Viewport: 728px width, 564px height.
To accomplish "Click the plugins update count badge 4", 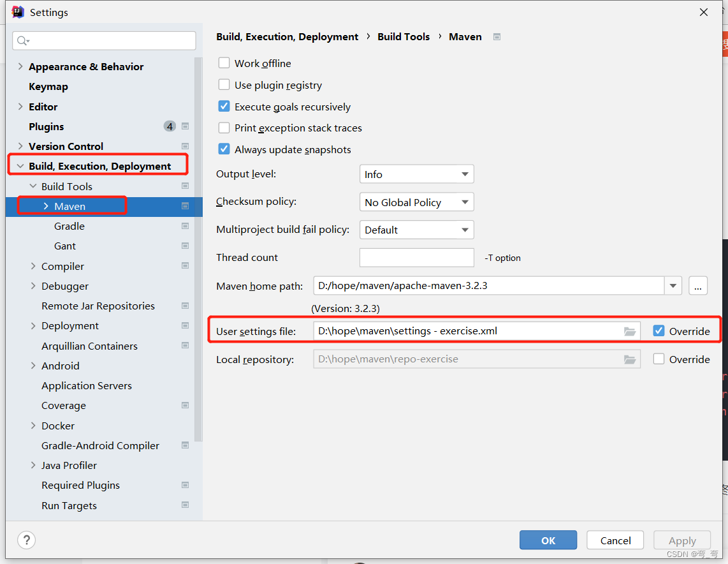I will click(x=170, y=126).
